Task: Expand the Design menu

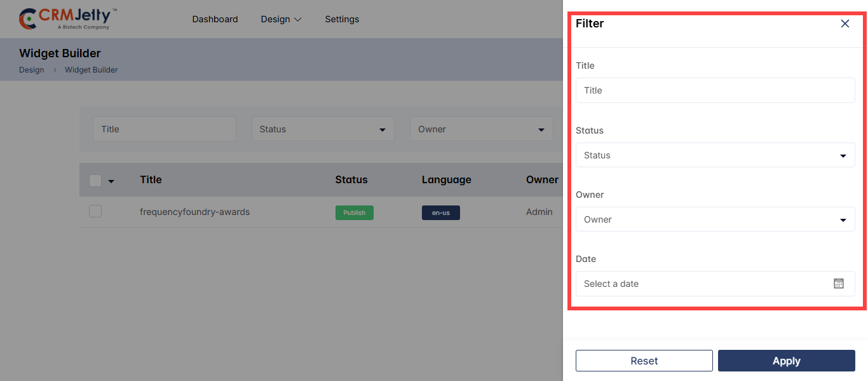Action: tap(280, 19)
